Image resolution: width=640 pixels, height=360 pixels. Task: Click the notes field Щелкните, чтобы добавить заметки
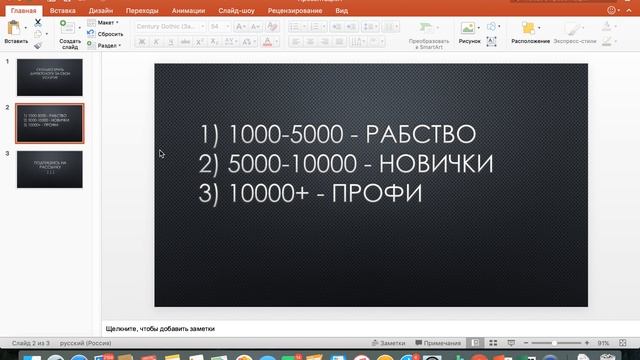coord(160,329)
